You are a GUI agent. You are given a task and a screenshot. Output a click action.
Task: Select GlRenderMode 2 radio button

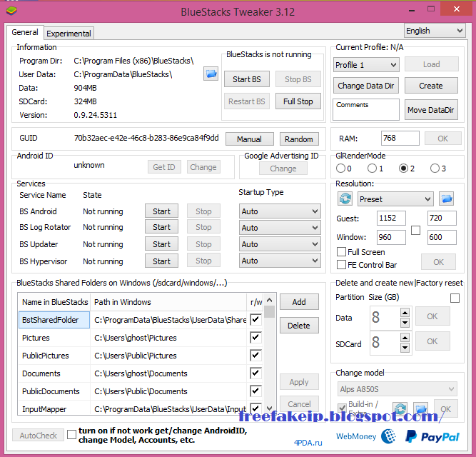403,169
